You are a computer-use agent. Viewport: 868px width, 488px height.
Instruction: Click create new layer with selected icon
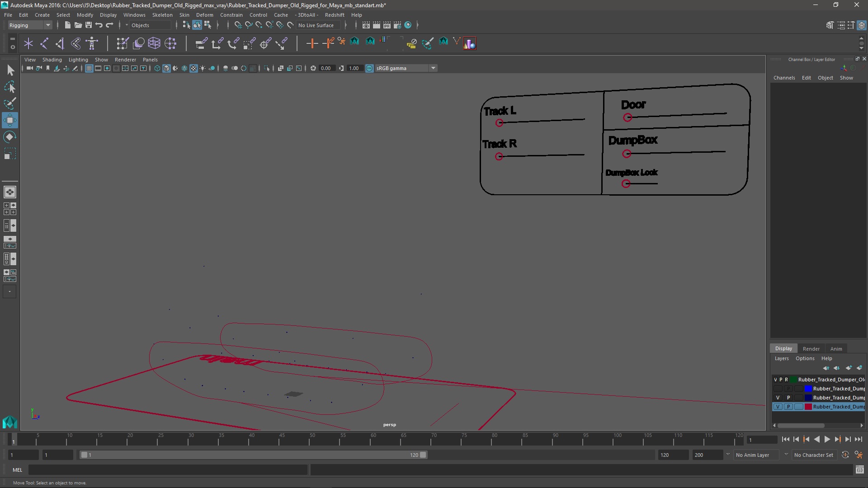(x=859, y=368)
